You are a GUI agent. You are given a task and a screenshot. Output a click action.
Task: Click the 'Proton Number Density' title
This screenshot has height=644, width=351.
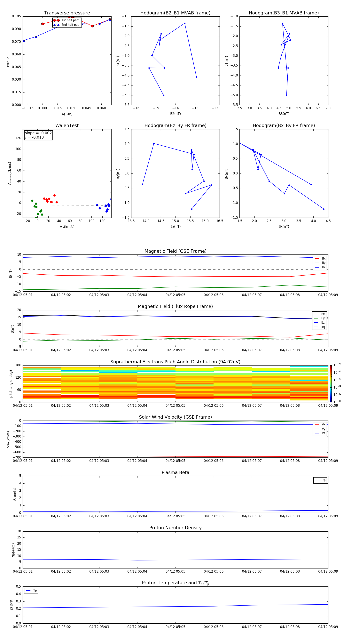(175, 528)
